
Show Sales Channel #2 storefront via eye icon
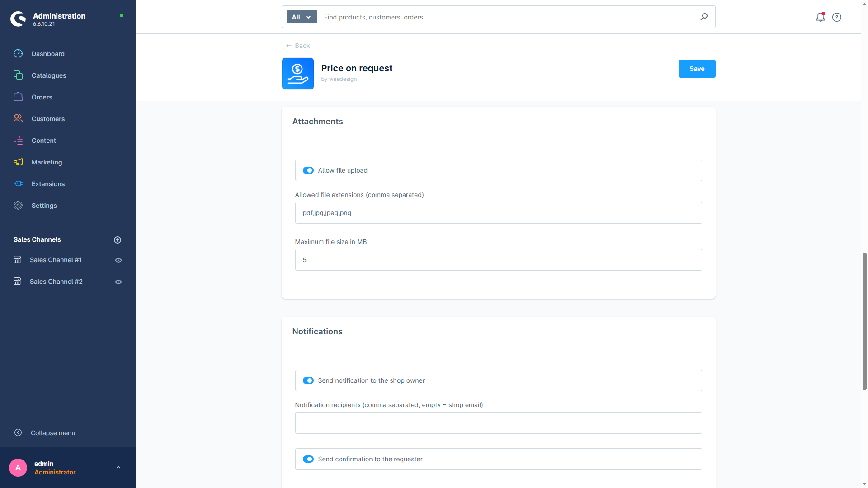coord(118,282)
